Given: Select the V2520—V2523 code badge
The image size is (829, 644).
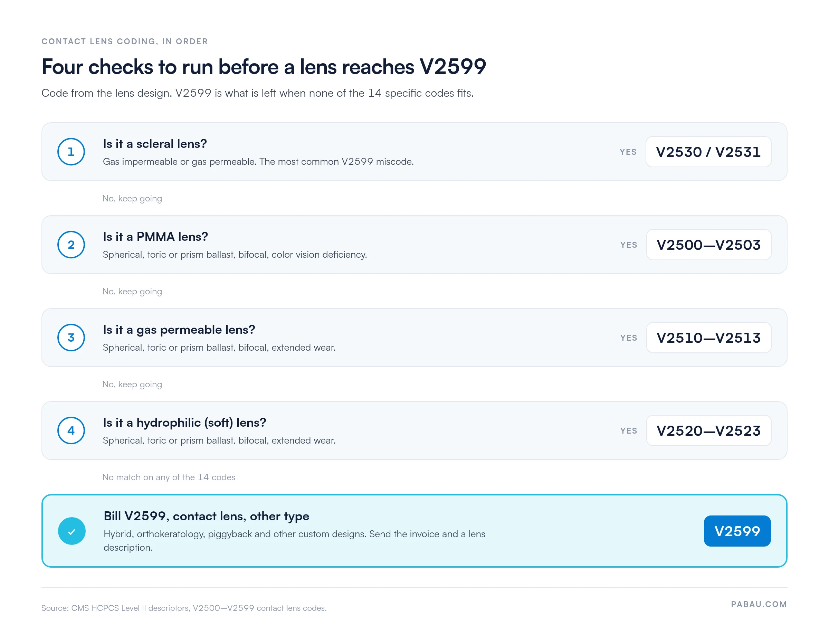Looking at the screenshot, I should 709,430.
